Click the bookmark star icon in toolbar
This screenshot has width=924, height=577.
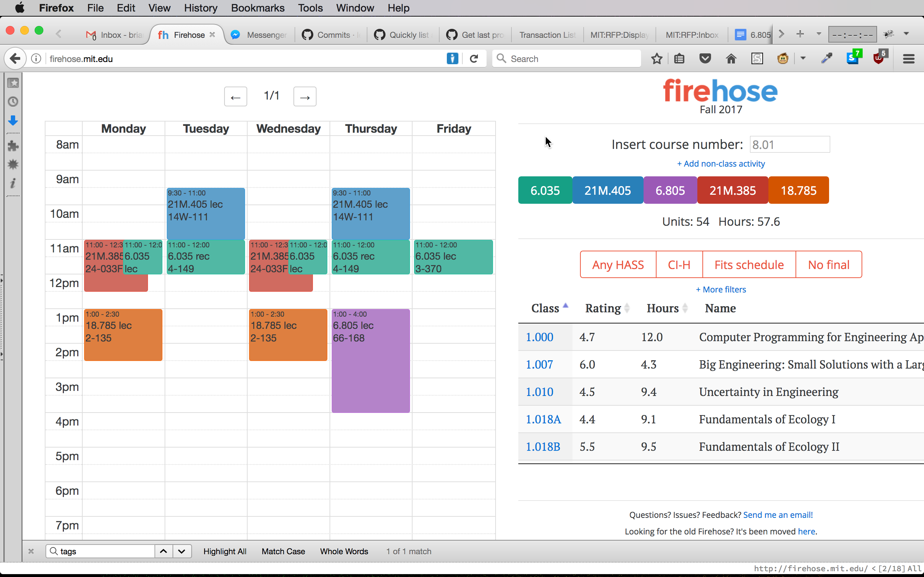(657, 59)
